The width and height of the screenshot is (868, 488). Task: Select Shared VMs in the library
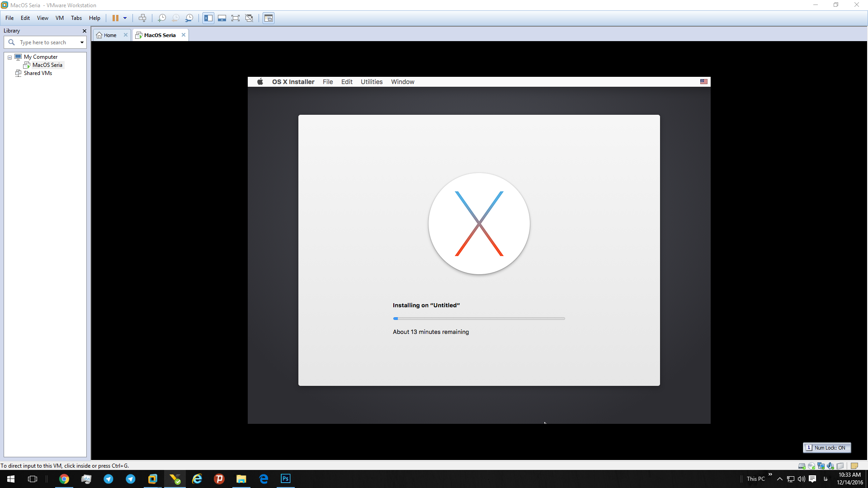pyautogui.click(x=38, y=73)
